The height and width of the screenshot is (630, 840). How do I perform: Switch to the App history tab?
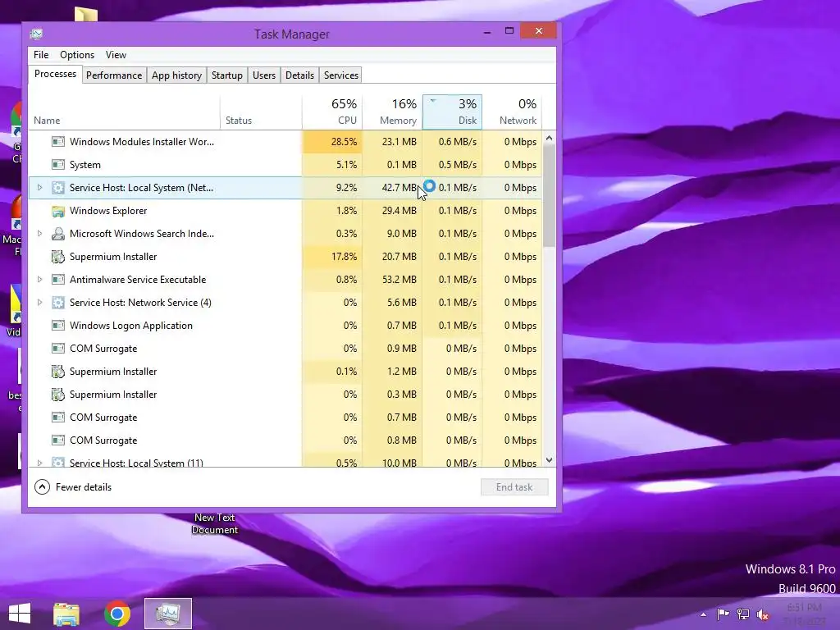coord(177,75)
